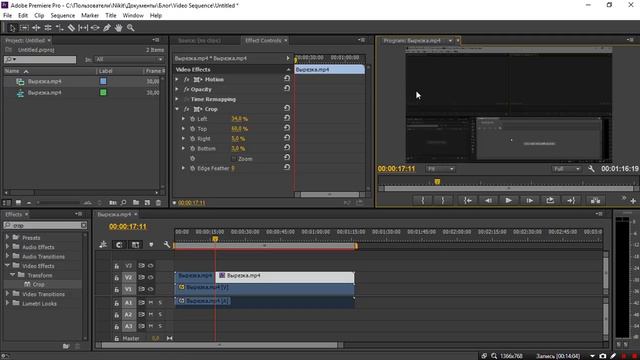Solo audio track A2
This screenshot has width=640, height=360.
point(160,314)
